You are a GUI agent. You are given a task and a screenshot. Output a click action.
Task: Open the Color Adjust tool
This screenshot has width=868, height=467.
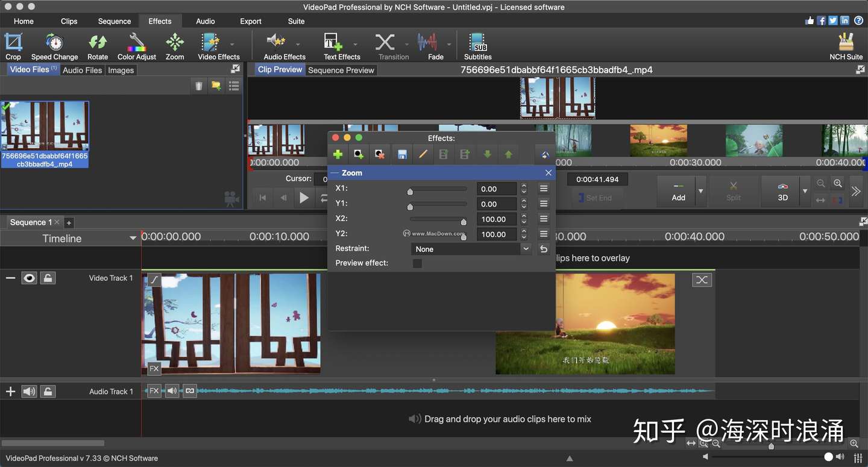coord(137,47)
